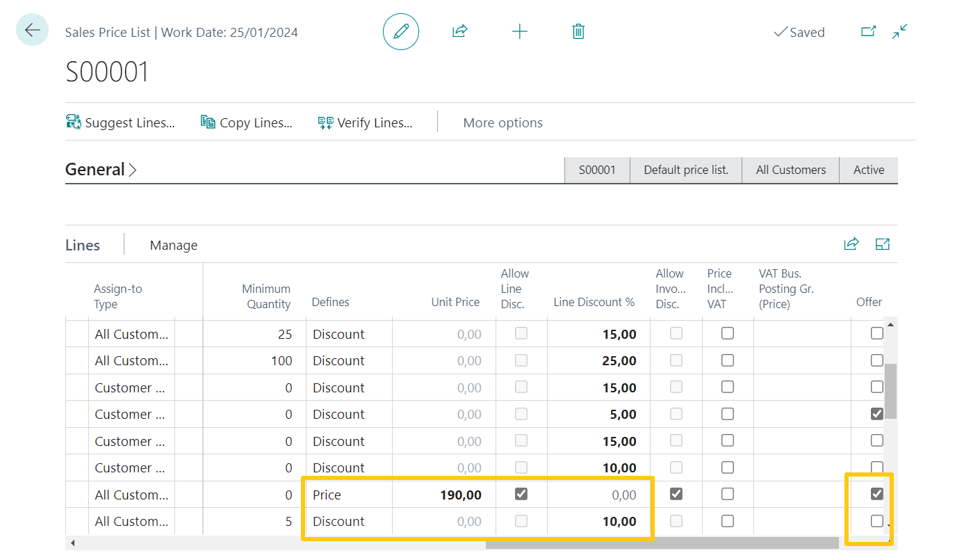The height and width of the screenshot is (560, 980).
Task: Select the Minimum Quantity 5 cell
Action: [254, 521]
